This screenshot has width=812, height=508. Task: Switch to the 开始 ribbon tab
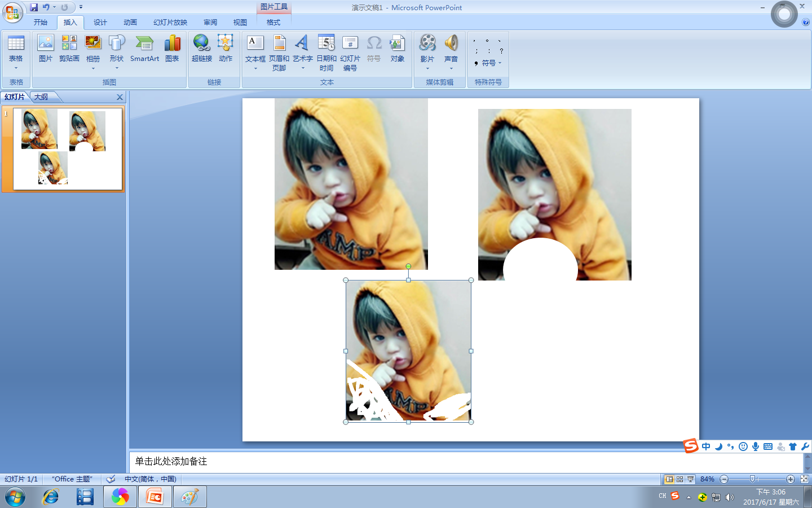coord(41,23)
